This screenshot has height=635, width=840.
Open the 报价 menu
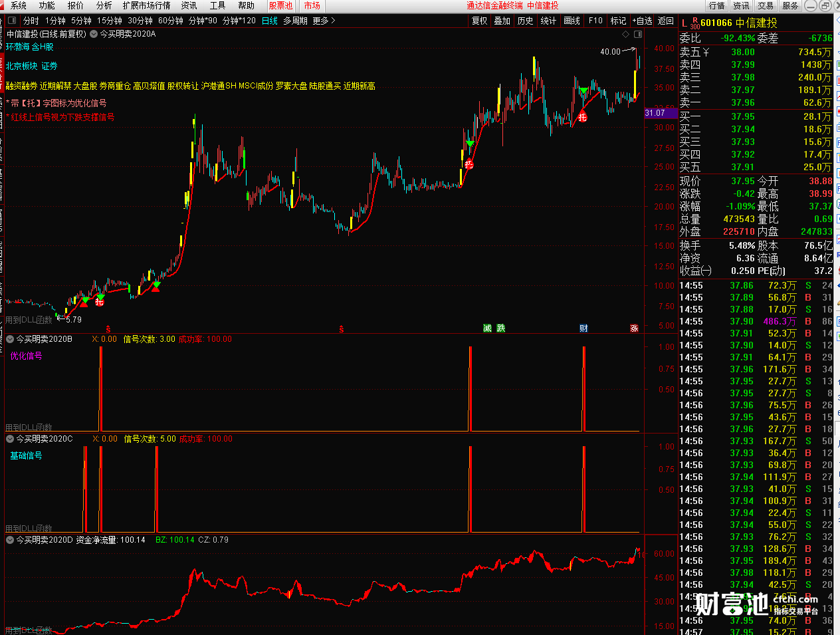[76, 5]
